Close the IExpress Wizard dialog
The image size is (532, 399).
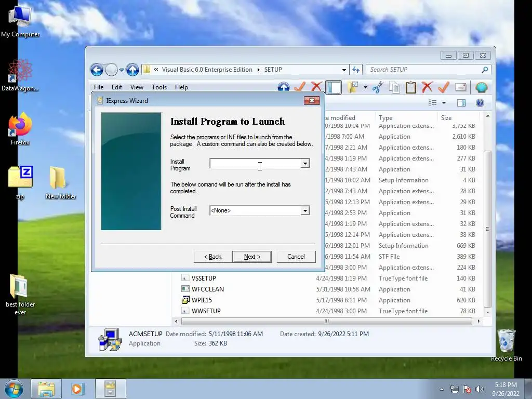tap(312, 100)
